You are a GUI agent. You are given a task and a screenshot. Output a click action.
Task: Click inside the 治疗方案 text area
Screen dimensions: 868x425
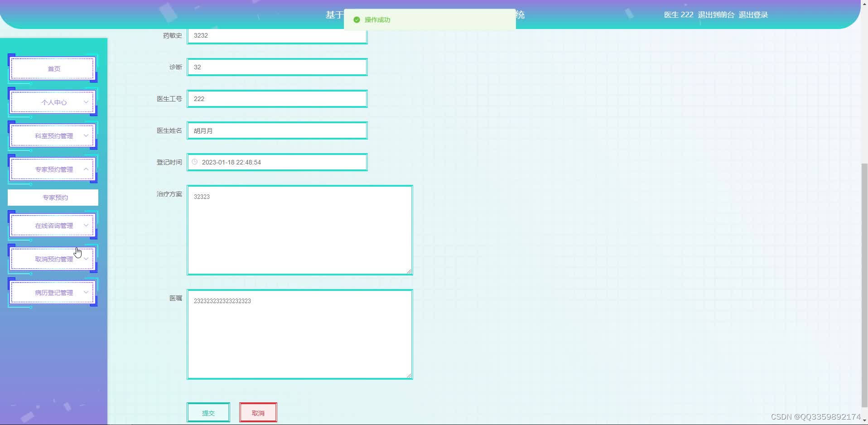300,230
